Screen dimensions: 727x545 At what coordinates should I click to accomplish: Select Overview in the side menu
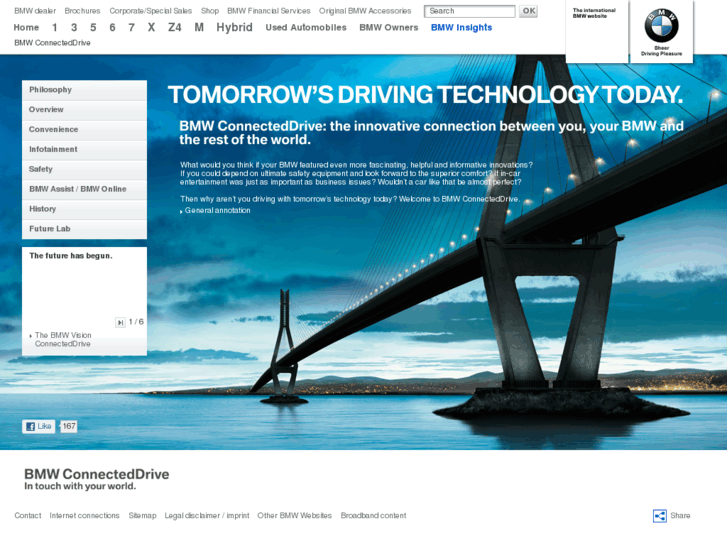[x=84, y=110]
